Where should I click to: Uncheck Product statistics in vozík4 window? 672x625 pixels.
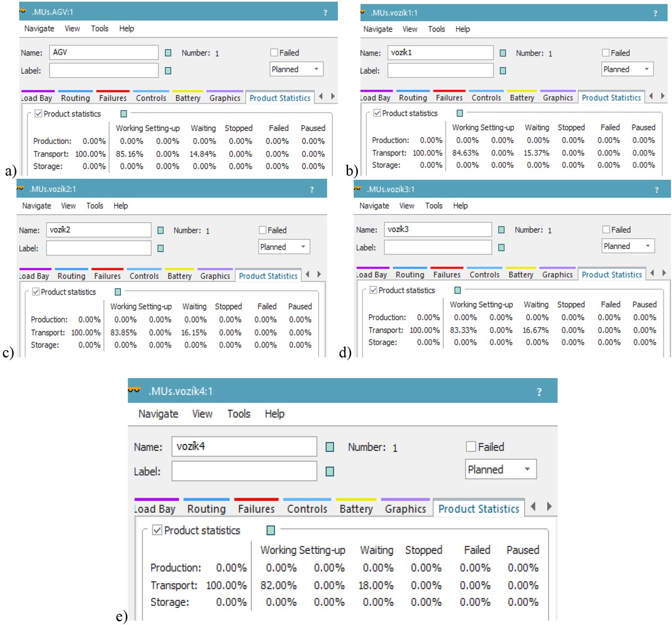pos(157,530)
